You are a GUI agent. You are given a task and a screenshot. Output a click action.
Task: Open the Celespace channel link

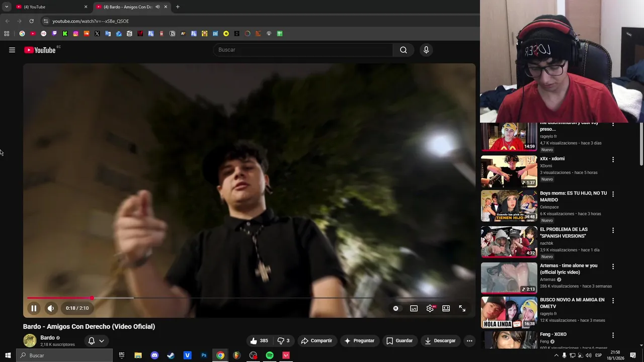click(549, 207)
